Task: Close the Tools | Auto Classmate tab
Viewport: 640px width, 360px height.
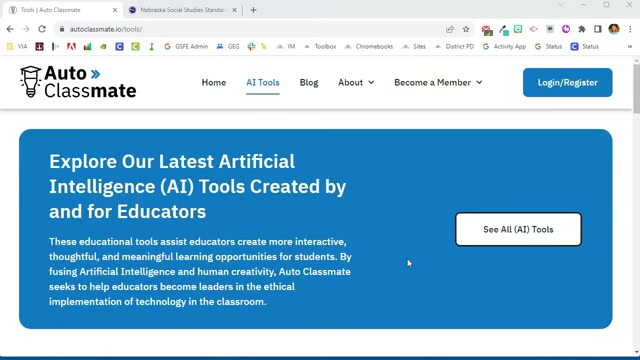Action: click(x=115, y=10)
